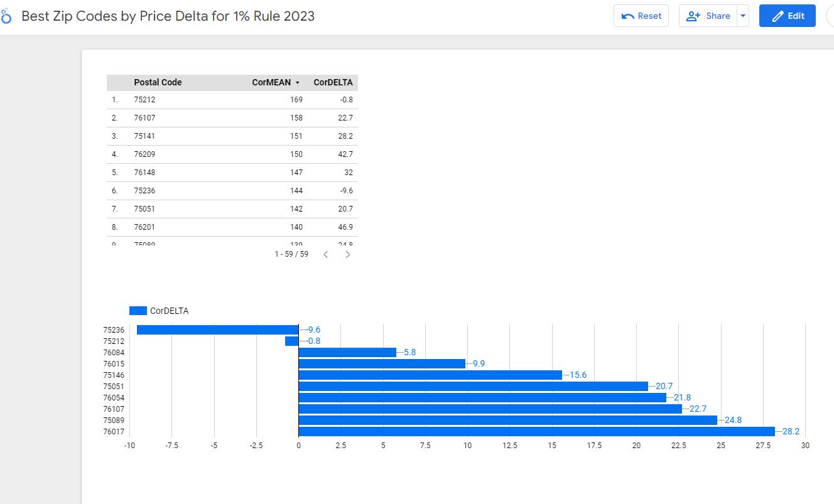Select the table row for 76107
Screen dimensions: 834x504
click(x=232, y=118)
